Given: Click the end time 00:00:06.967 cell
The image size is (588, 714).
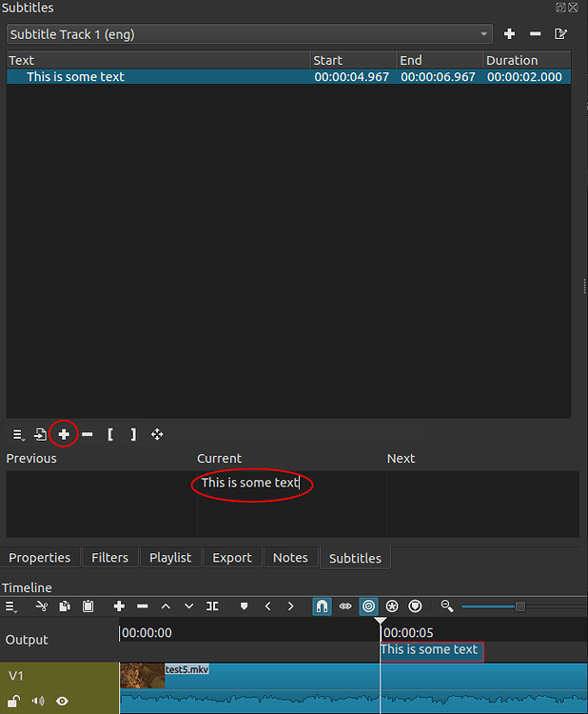Looking at the screenshot, I should (439, 76).
